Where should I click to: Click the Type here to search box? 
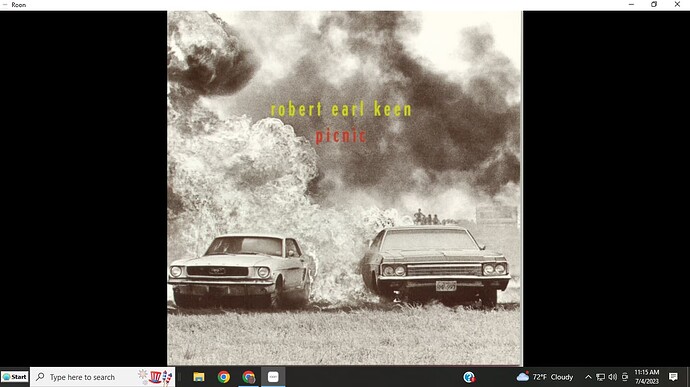(102, 377)
